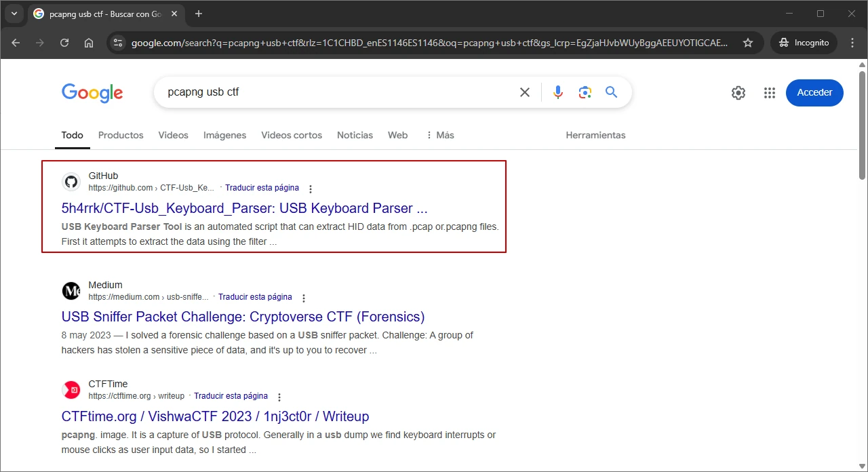Open USB Sniffer Packet Challenge result link
The height and width of the screenshot is (472, 868).
click(x=243, y=317)
